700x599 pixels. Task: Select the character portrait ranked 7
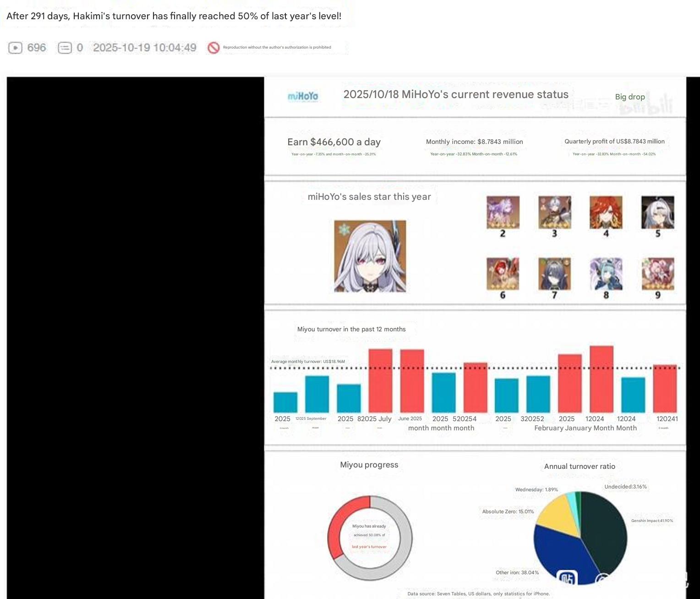(x=555, y=274)
